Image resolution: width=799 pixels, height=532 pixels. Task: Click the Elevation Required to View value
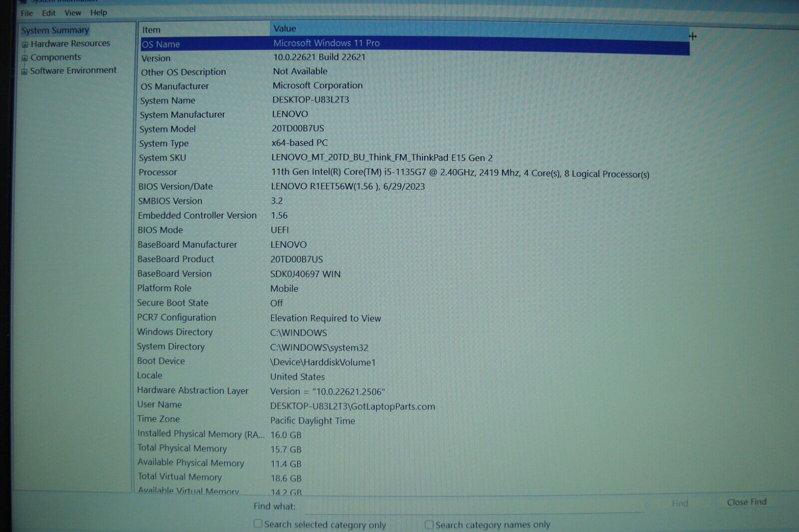[x=326, y=318]
